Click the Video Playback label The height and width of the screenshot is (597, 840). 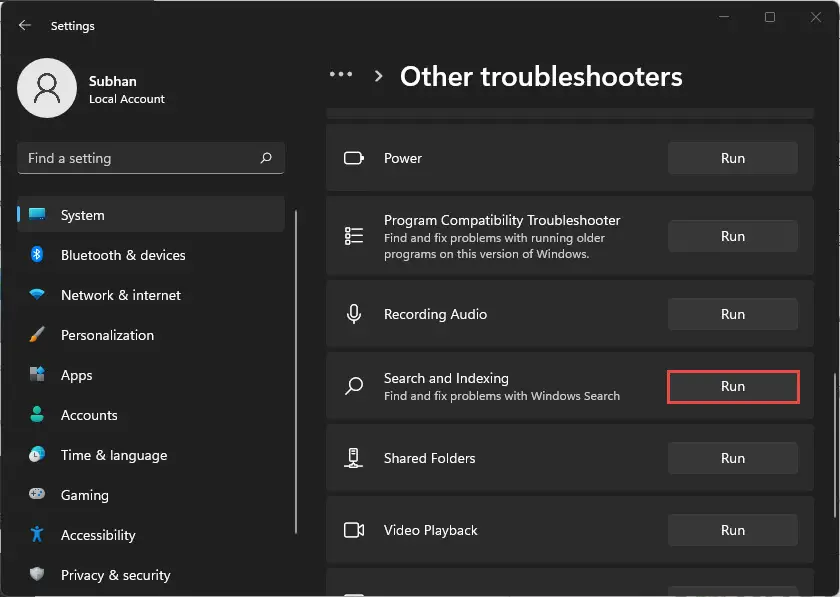tap(430, 530)
